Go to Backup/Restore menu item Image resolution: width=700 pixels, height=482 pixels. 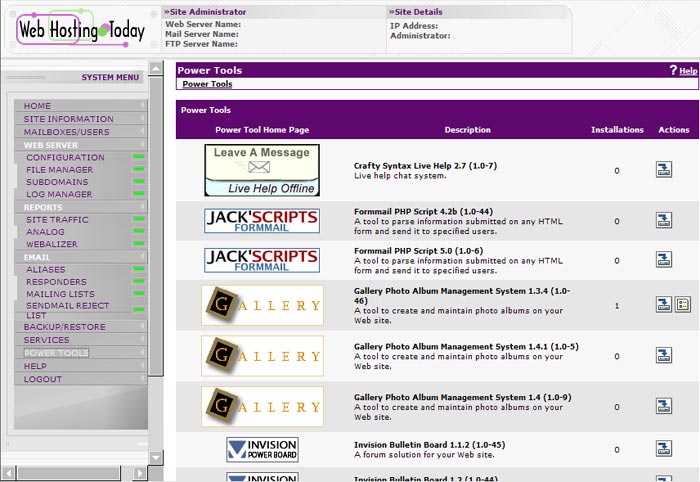coord(64,327)
